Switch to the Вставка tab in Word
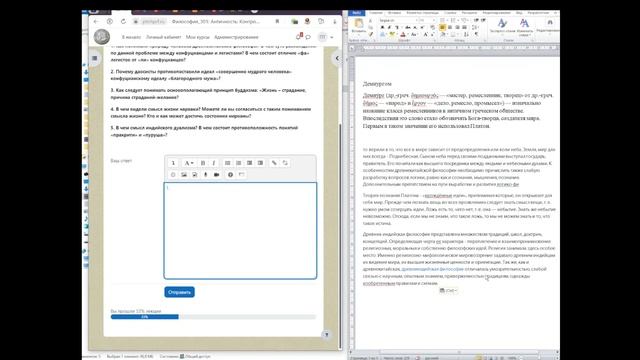The image size is (640, 360). coord(394,13)
